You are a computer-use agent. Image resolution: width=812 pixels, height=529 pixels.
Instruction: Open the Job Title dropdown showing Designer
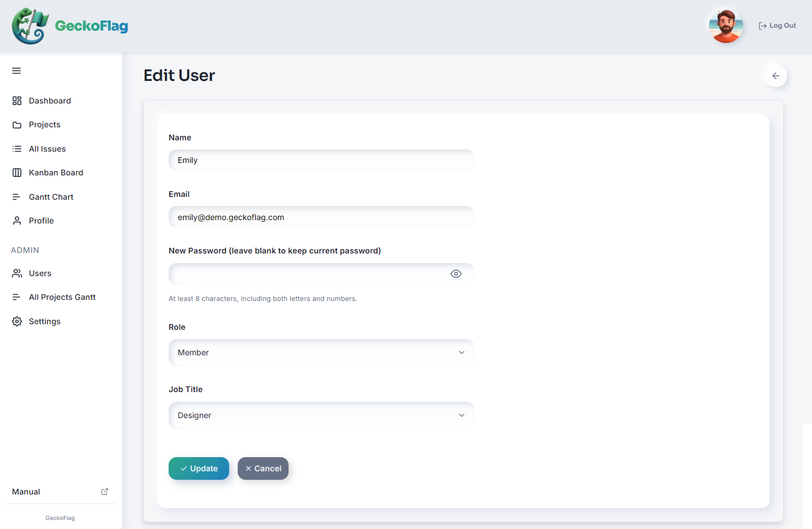tap(321, 415)
